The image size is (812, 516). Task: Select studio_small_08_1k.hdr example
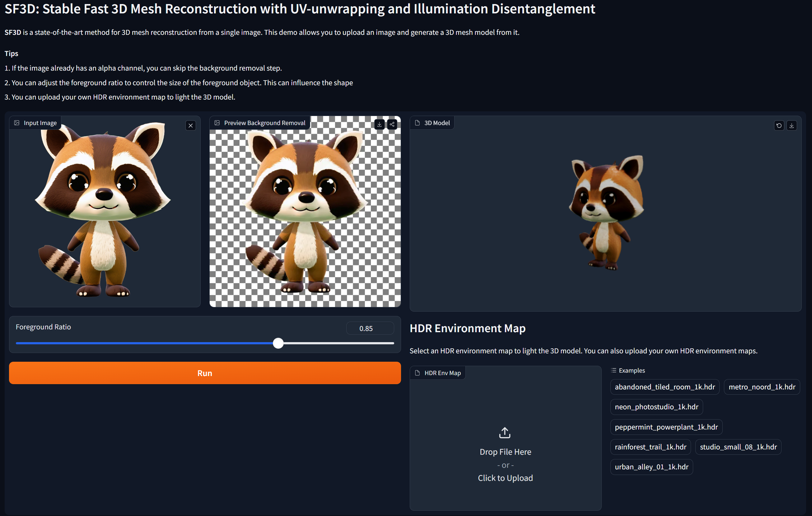(x=738, y=447)
